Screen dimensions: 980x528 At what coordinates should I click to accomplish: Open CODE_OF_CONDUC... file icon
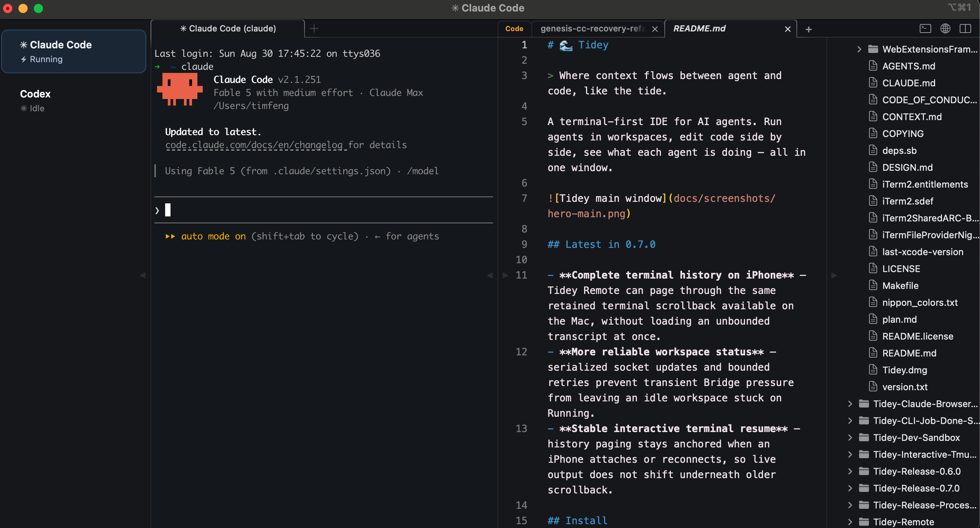click(873, 100)
